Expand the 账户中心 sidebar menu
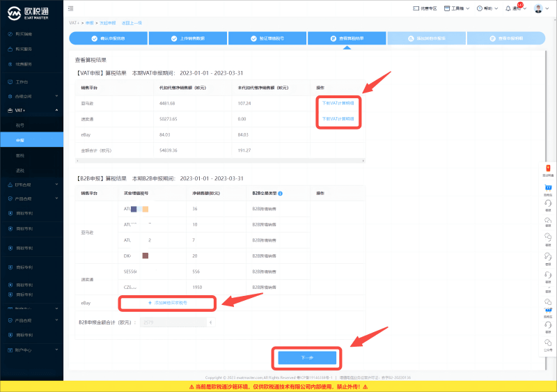Screen dimensions: 557x392 (x=31, y=350)
